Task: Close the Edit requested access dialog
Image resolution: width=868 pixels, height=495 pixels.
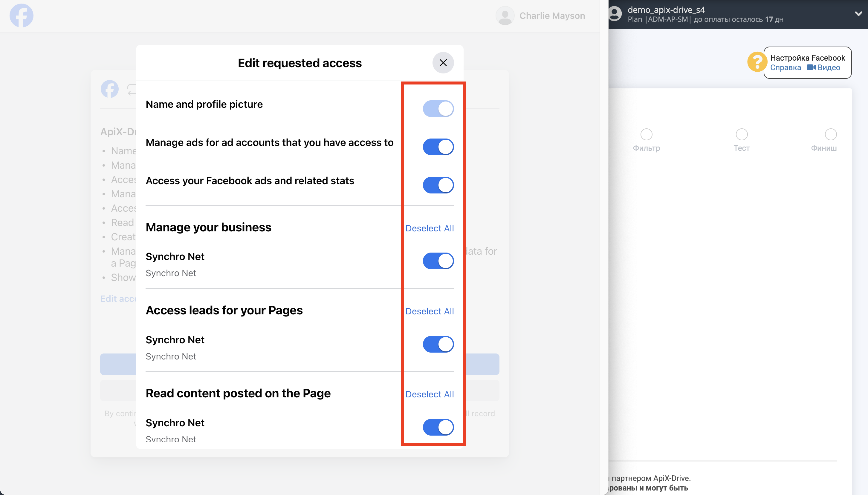Action: (443, 63)
